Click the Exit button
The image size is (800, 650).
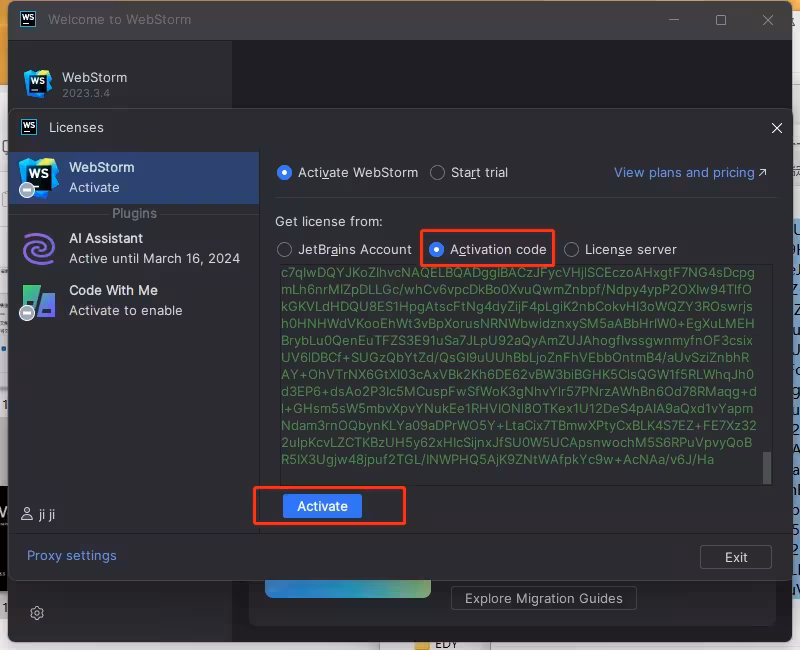(x=736, y=557)
